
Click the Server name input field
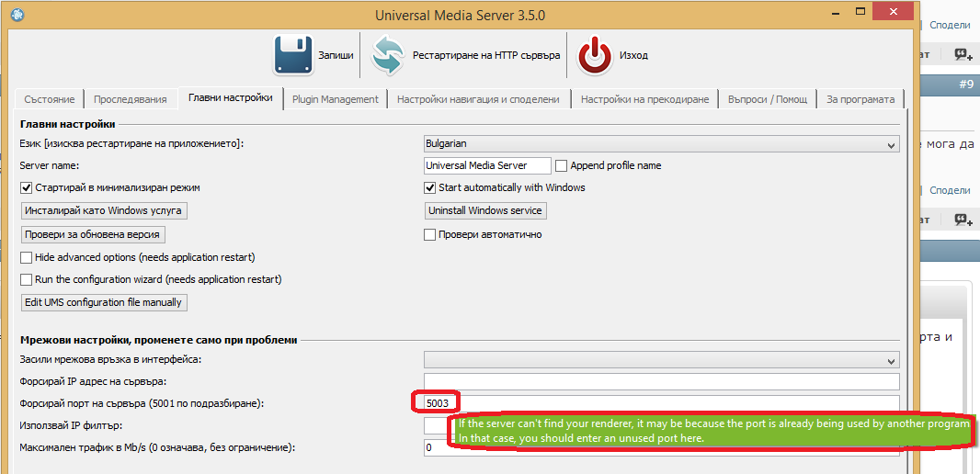tap(487, 165)
